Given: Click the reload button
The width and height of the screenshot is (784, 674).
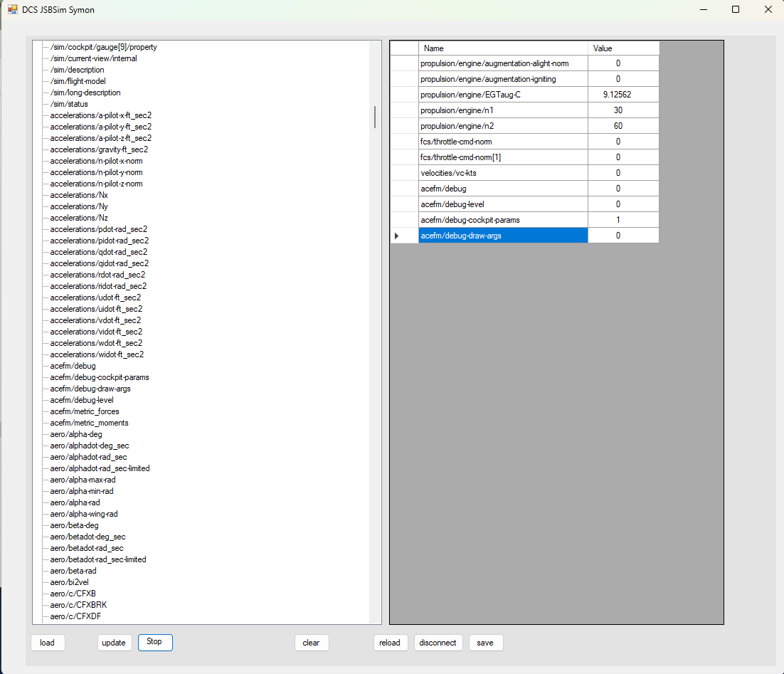Looking at the screenshot, I should click(390, 643).
